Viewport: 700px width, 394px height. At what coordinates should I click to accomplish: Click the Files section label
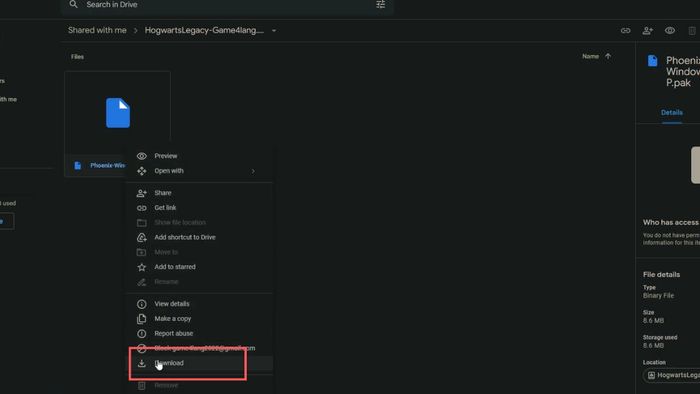[77, 57]
